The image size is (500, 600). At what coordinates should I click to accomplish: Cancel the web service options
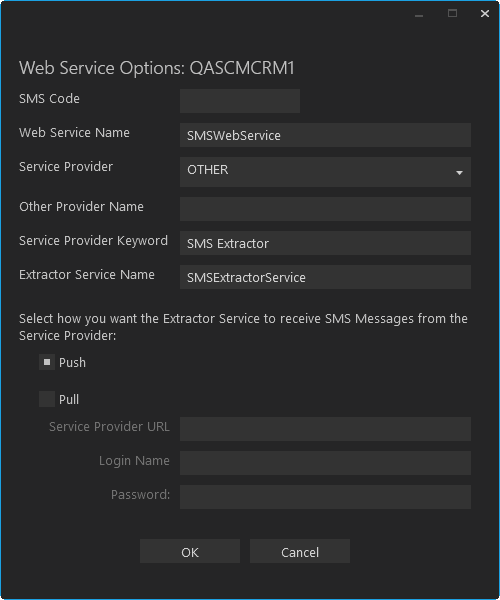coord(300,551)
